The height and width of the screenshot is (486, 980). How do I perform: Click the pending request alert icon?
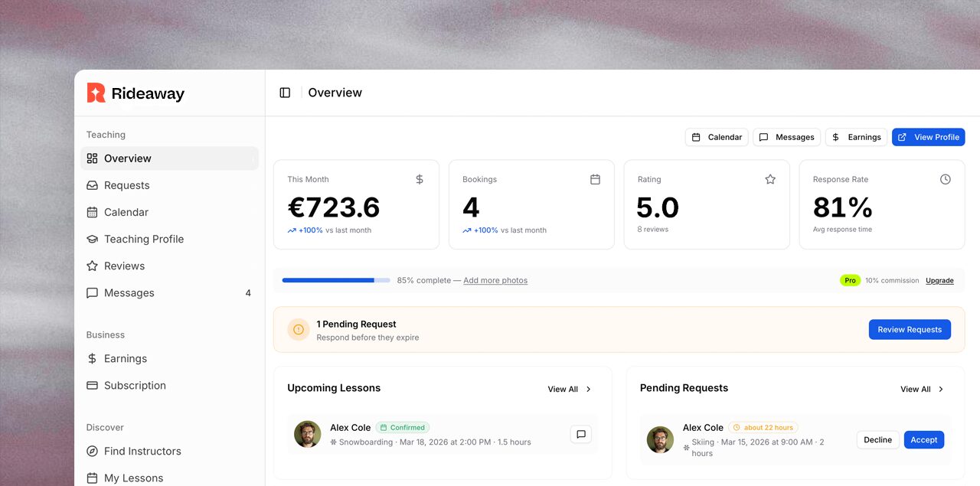299,330
